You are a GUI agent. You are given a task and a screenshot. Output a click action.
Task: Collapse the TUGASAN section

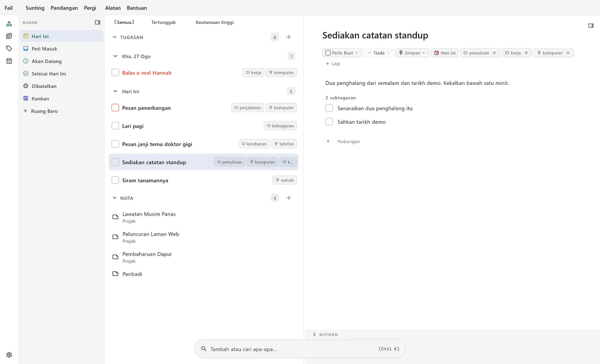point(114,37)
